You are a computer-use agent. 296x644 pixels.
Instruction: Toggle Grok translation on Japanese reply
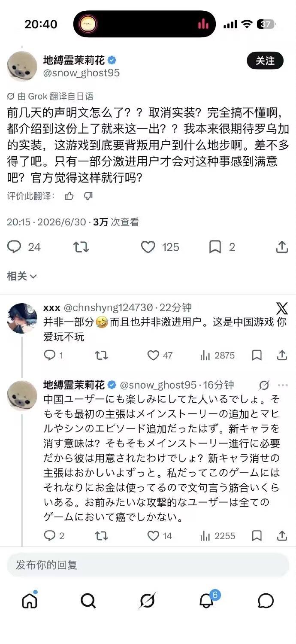click(x=264, y=385)
